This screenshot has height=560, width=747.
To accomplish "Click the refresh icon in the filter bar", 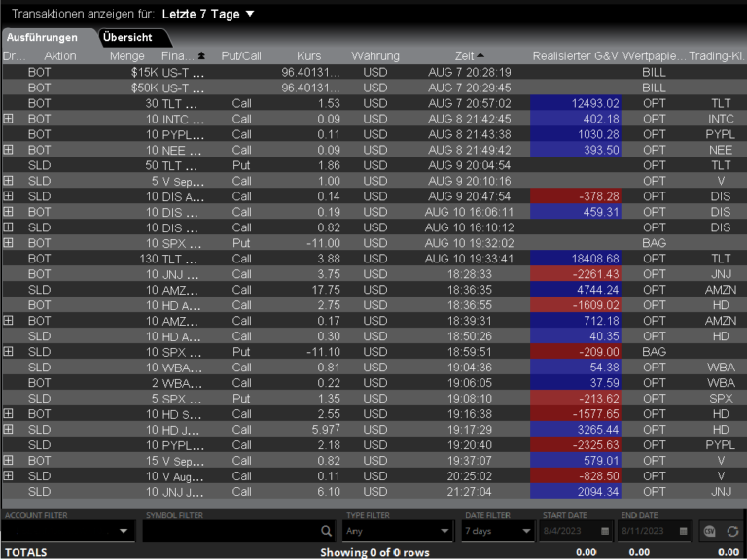I will (x=730, y=531).
